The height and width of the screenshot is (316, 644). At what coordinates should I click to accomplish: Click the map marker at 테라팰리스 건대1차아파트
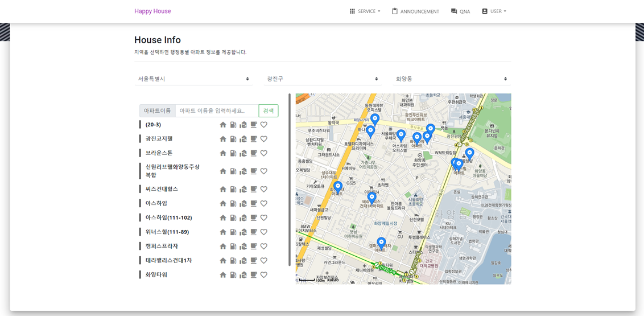point(371,199)
